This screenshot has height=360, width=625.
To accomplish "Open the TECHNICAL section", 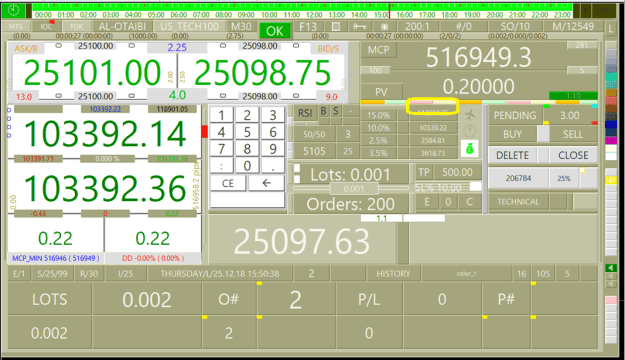I will tap(518, 202).
